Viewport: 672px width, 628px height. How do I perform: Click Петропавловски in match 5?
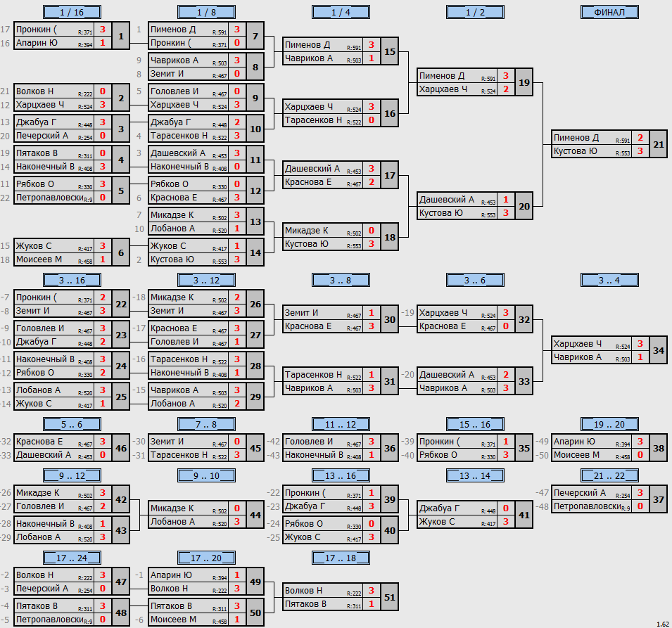[49, 198]
